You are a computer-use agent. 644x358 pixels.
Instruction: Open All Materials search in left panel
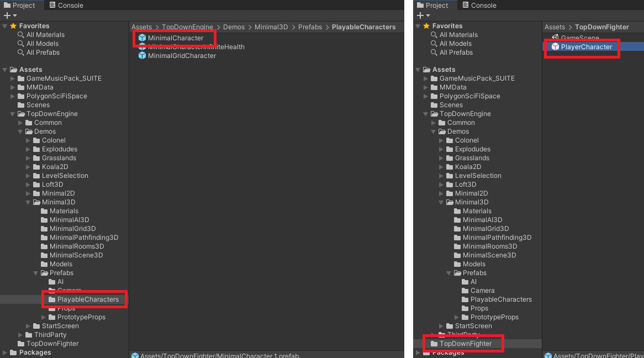41,35
